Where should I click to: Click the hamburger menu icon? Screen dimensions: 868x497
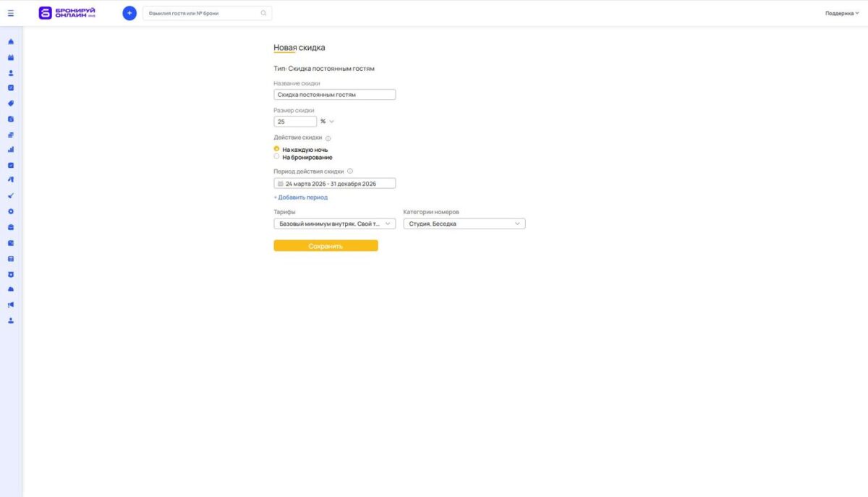pyautogui.click(x=10, y=13)
